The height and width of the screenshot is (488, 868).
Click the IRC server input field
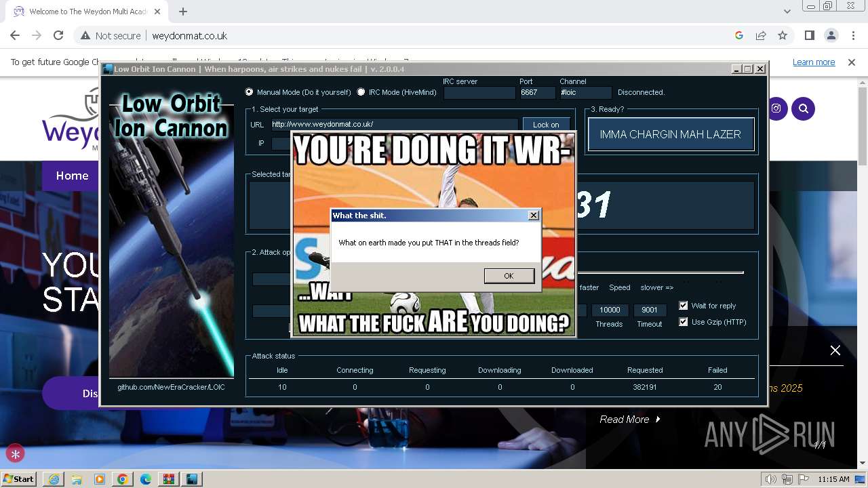tap(479, 93)
